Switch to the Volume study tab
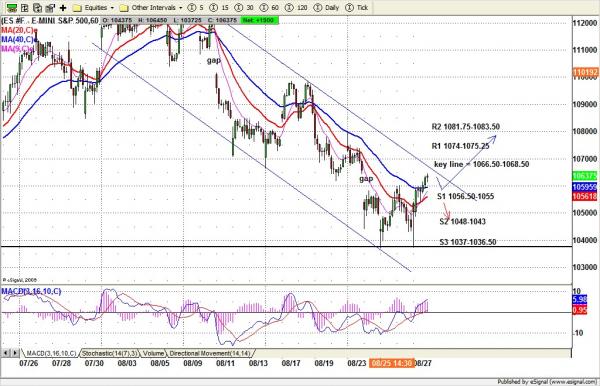The height and width of the screenshot is (386, 600). tap(153, 353)
